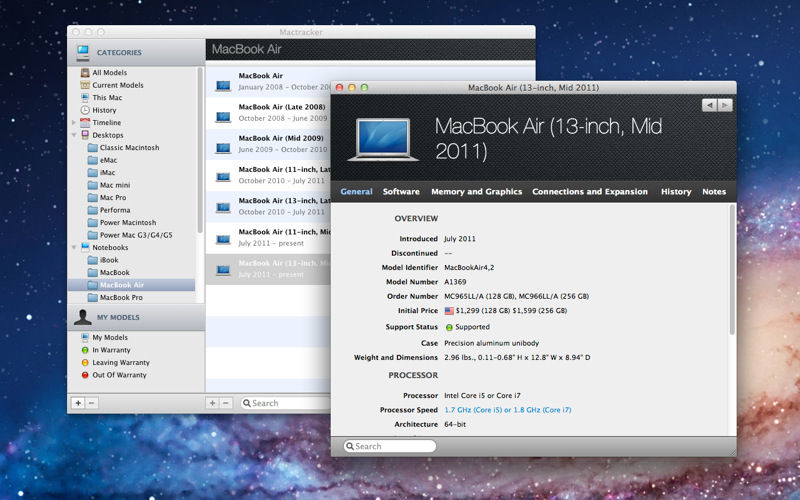The height and width of the screenshot is (500, 800).
Task: Select MacBook Air 13-inch October 2010 row
Action: pyautogui.click(x=268, y=206)
